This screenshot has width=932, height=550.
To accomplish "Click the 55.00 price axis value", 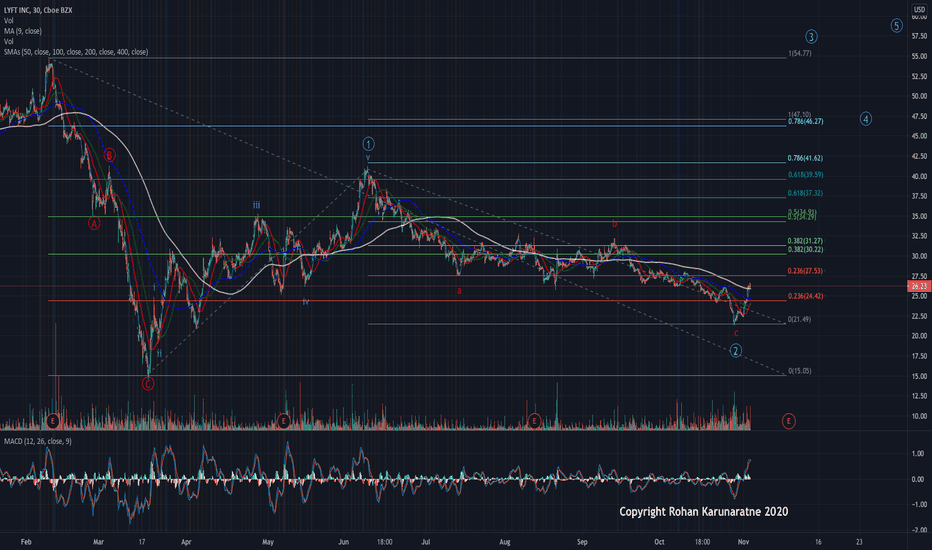I will tap(919, 56).
